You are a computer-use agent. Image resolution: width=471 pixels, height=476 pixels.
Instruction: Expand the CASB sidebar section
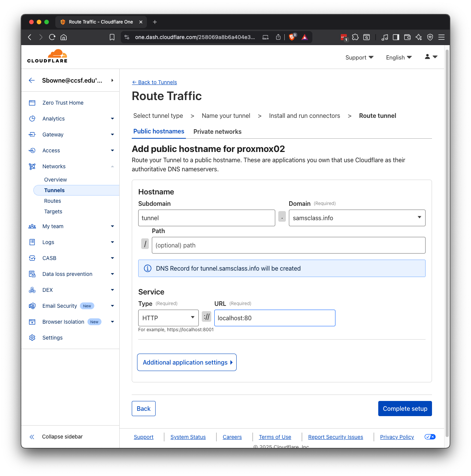[112, 258]
